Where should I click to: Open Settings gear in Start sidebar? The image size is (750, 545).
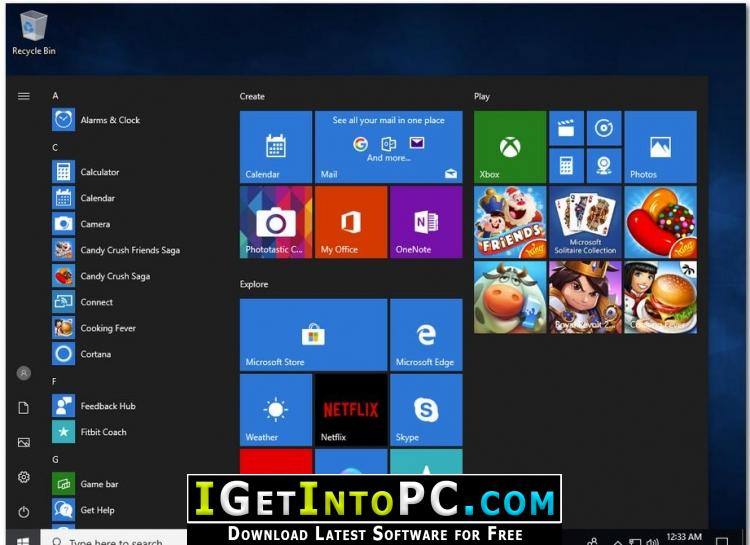tap(23, 477)
